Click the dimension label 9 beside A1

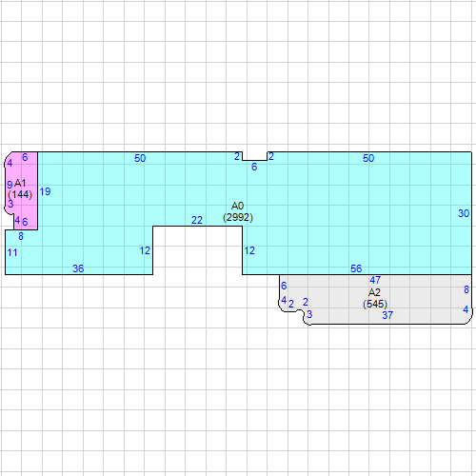pos(10,185)
